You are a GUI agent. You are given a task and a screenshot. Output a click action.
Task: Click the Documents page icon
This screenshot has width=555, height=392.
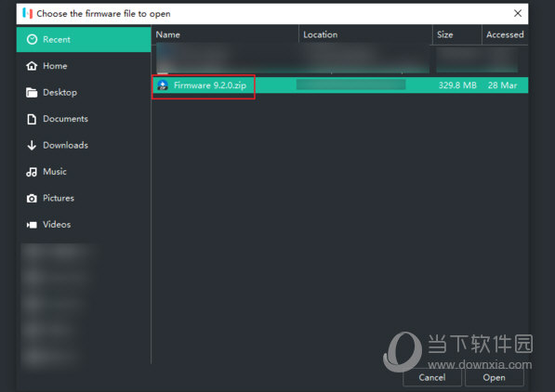(32, 119)
